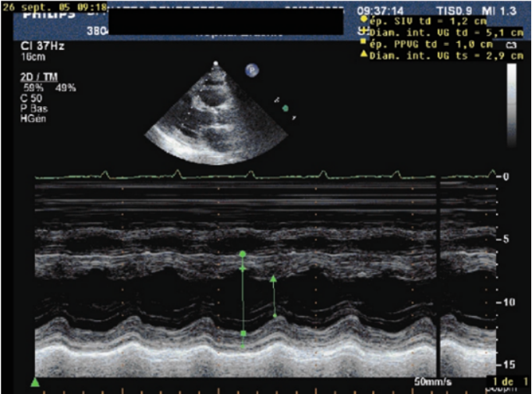Select the green plus caliper below septum
The height and width of the screenshot is (394, 532).
(243, 268)
